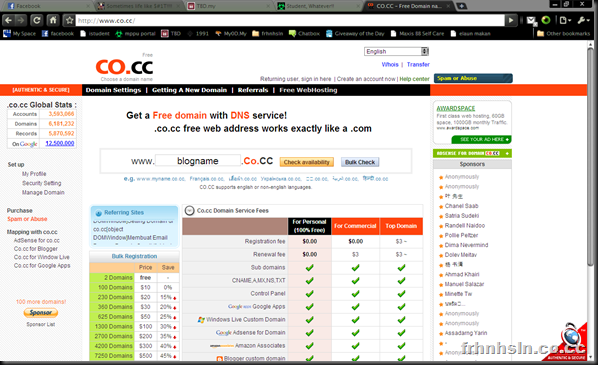Click the CO.CC logo
Screen dimensions: 598x365
point(124,67)
